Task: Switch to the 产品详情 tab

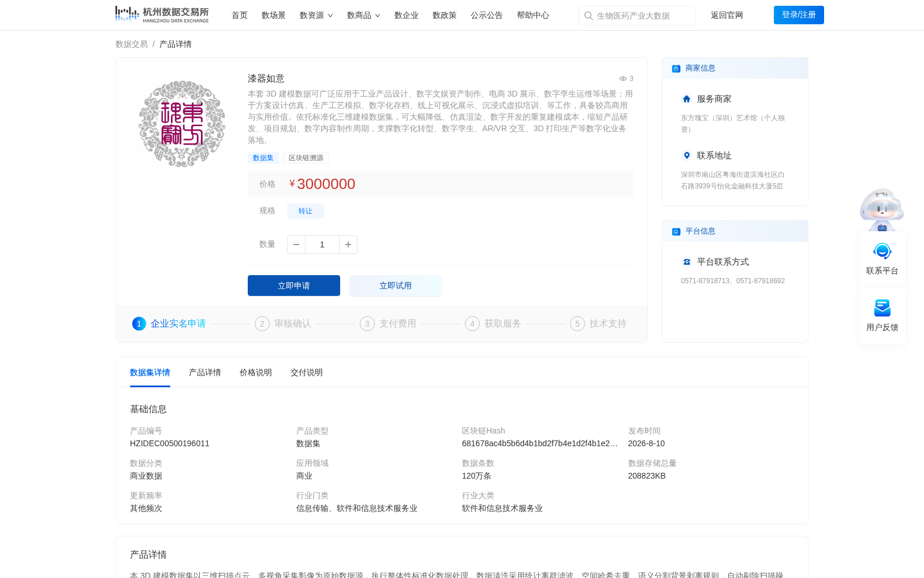Action: 205,373
